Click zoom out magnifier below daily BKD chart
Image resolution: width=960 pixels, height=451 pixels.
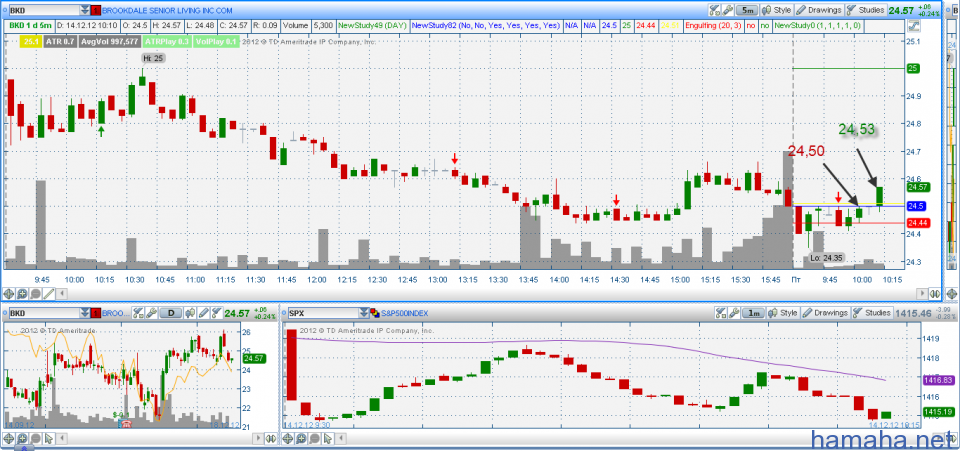(36, 438)
